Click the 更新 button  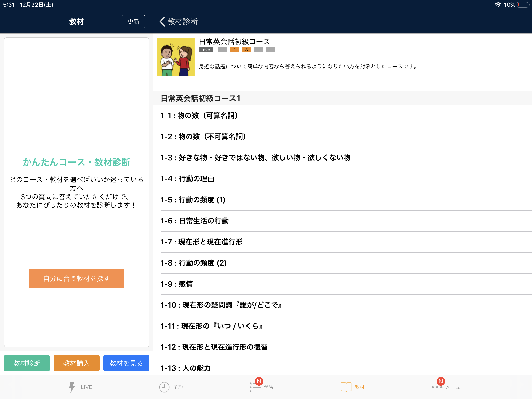click(x=133, y=22)
